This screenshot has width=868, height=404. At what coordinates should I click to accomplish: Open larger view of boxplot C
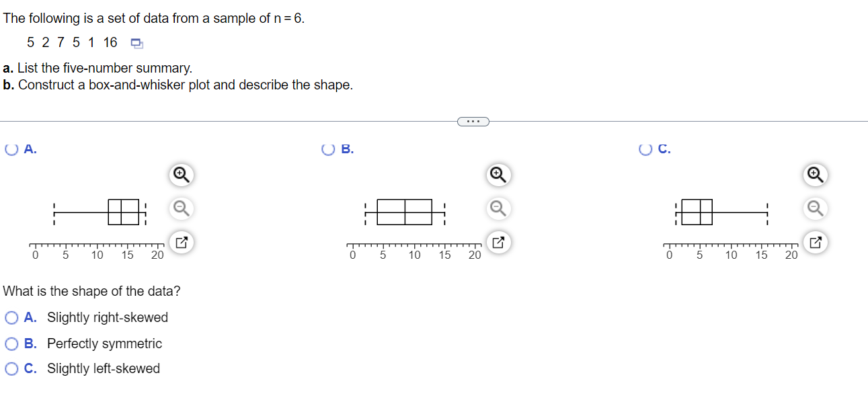point(815,243)
